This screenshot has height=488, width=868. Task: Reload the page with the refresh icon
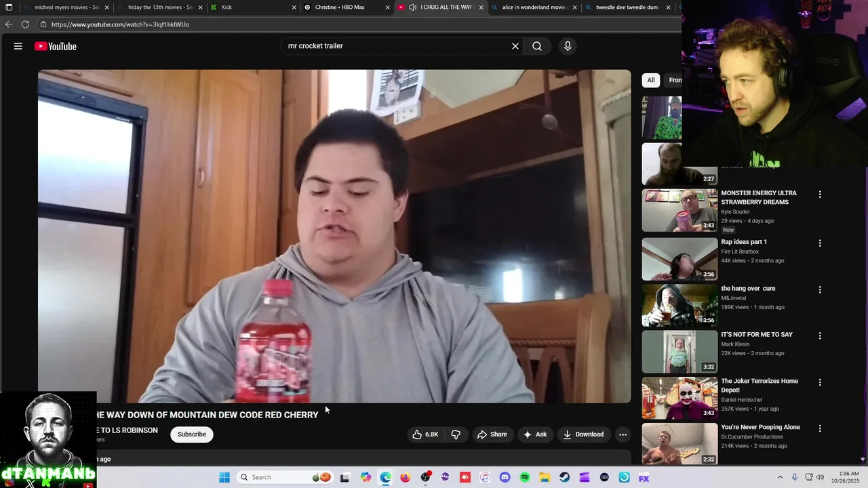click(x=25, y=24)
